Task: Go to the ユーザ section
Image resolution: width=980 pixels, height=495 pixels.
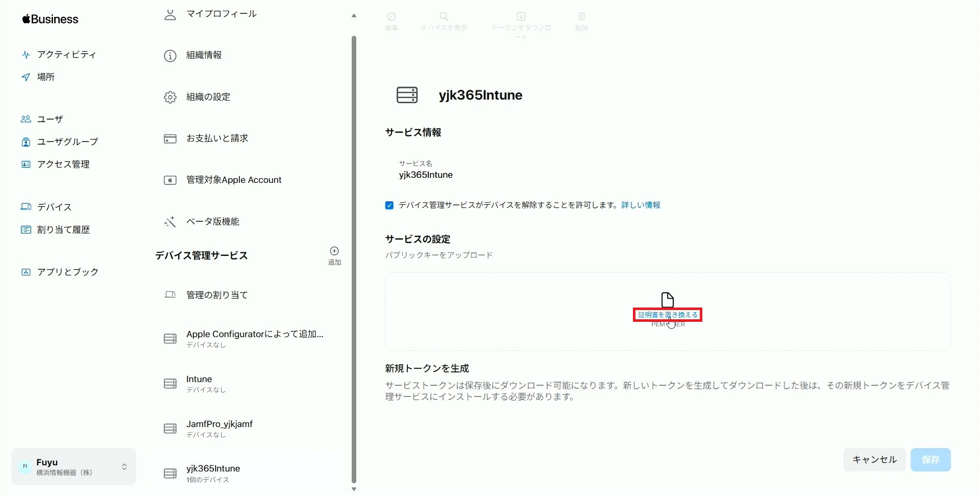Action: pos(42,119)
